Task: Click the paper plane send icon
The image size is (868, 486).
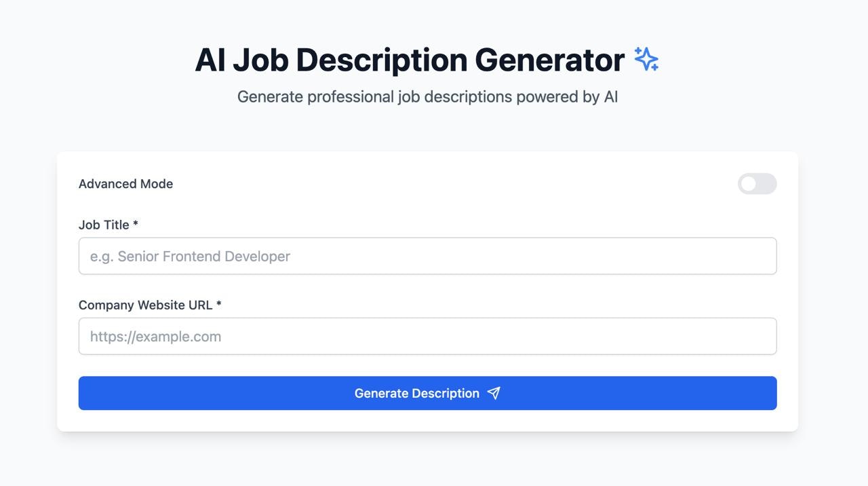Action: click(x=494, y=393)
